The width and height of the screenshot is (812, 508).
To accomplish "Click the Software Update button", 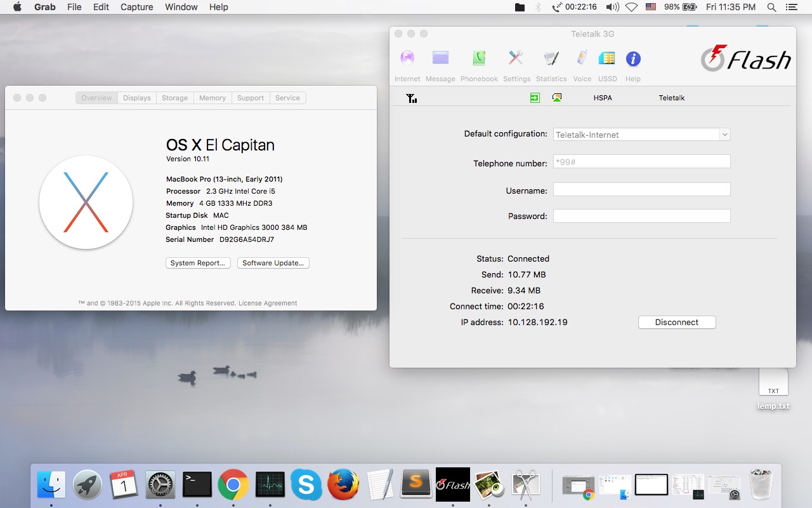I will tap(273, 263).
